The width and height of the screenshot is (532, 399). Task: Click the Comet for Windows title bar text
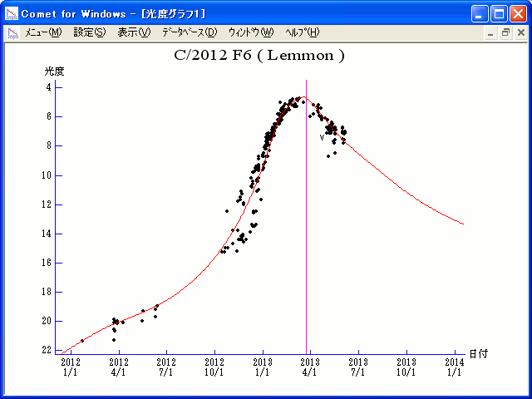(114, 14)
